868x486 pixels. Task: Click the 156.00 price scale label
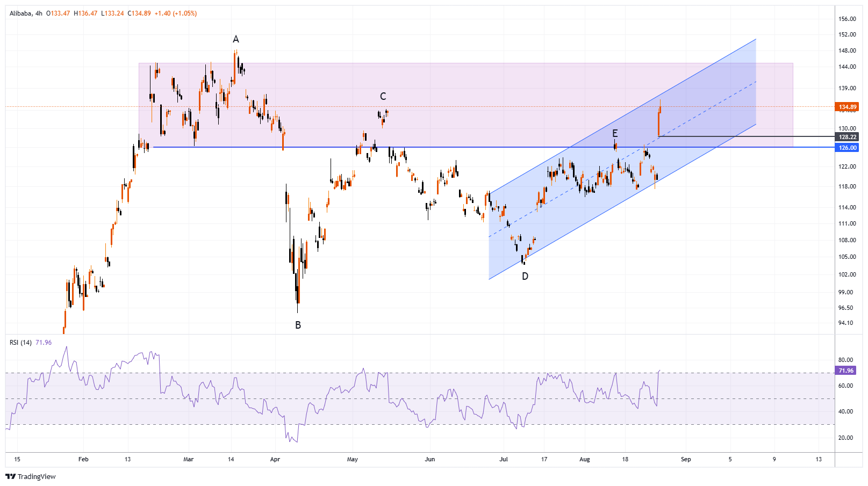click(847, 19)
